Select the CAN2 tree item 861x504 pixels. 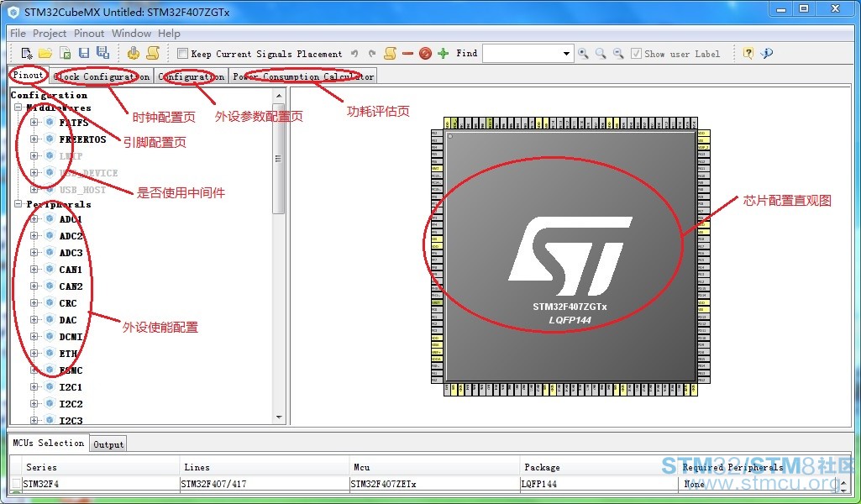click(71, 286)
